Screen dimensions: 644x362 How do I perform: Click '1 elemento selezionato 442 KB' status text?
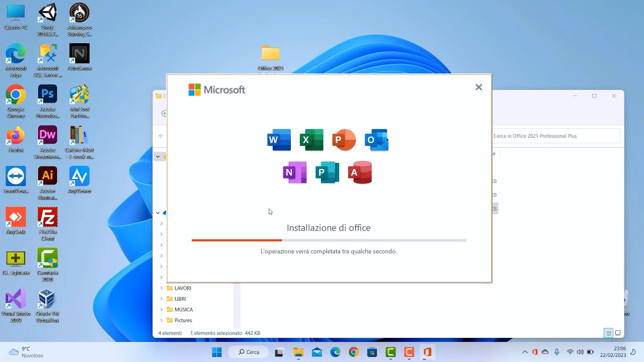225,333
